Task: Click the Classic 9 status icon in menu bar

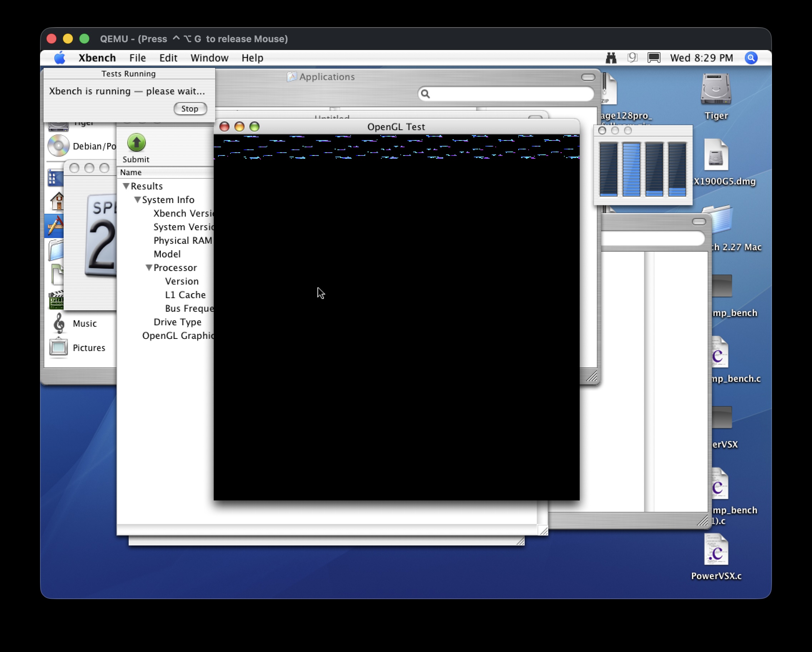Action: click(632, 58)
